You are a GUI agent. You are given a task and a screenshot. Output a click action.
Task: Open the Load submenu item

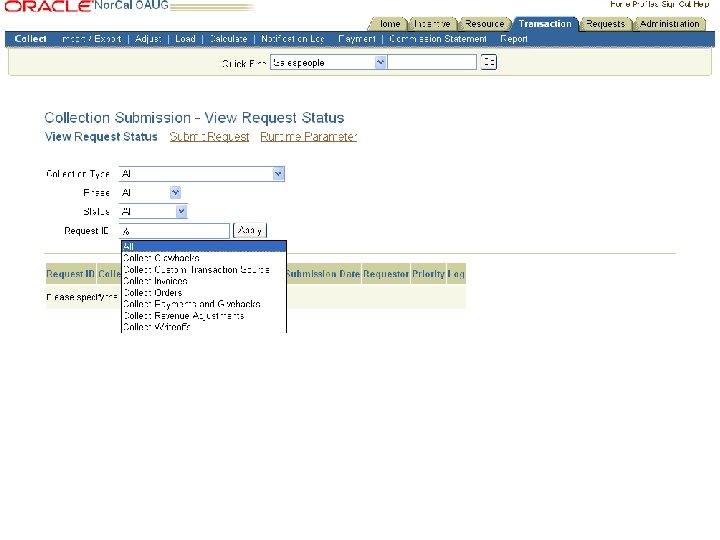[186, 39]
